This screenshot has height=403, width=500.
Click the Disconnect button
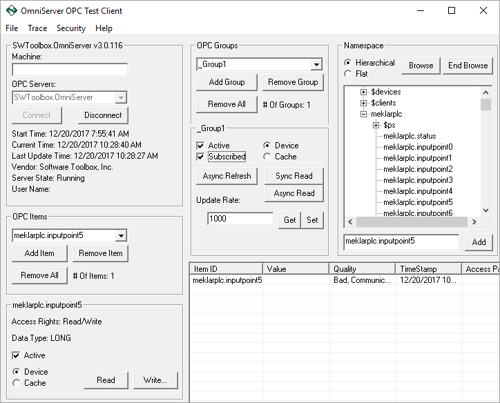(x=103, y=115)
